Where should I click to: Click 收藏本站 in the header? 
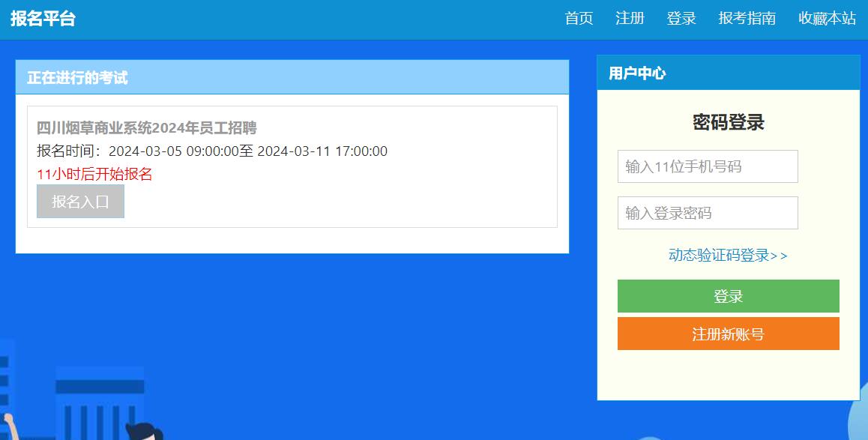[827, 18]
